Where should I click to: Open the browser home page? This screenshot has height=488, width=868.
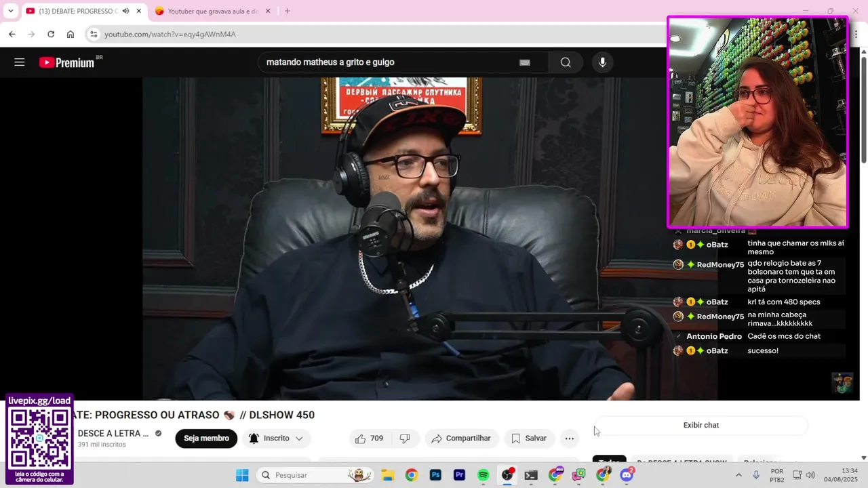[x=71, y=34]
